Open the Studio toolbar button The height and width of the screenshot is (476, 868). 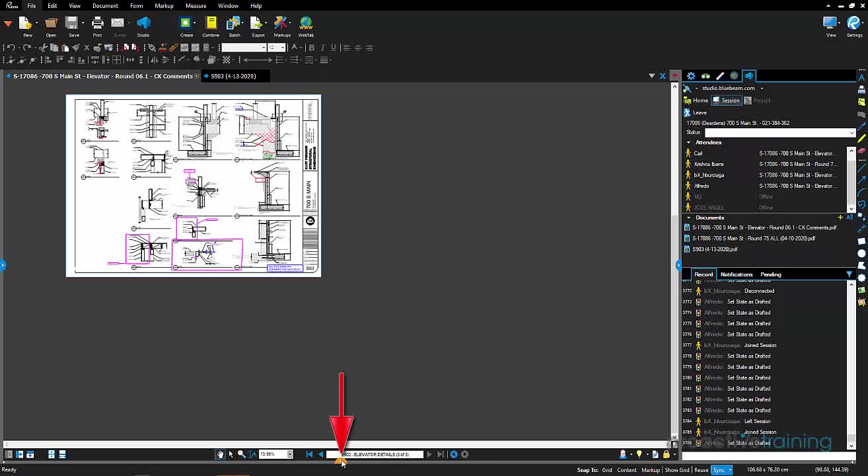143,24
